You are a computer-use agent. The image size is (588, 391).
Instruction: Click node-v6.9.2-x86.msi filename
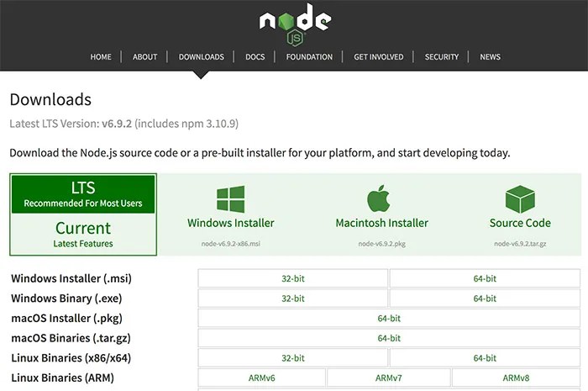[x=231, y=244]
